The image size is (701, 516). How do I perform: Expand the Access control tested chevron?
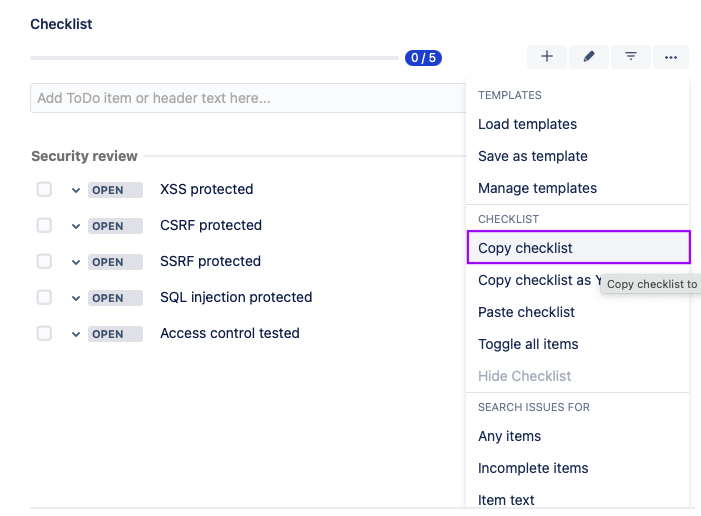point(75,334)
